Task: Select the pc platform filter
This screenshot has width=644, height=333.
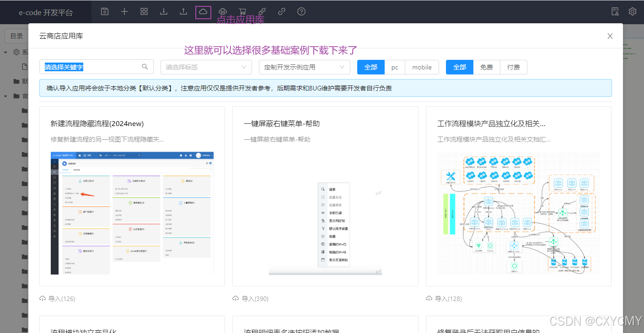Action: tap(394, 67)
